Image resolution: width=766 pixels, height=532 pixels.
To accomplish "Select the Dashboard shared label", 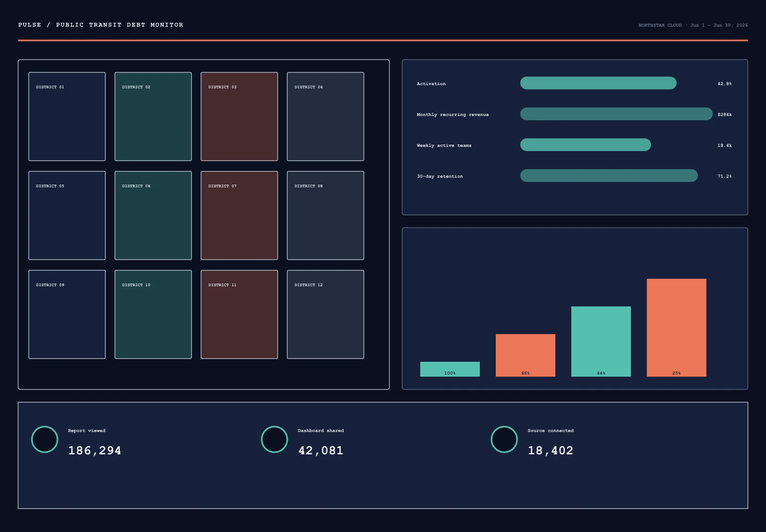I will [x=321, y=431].
